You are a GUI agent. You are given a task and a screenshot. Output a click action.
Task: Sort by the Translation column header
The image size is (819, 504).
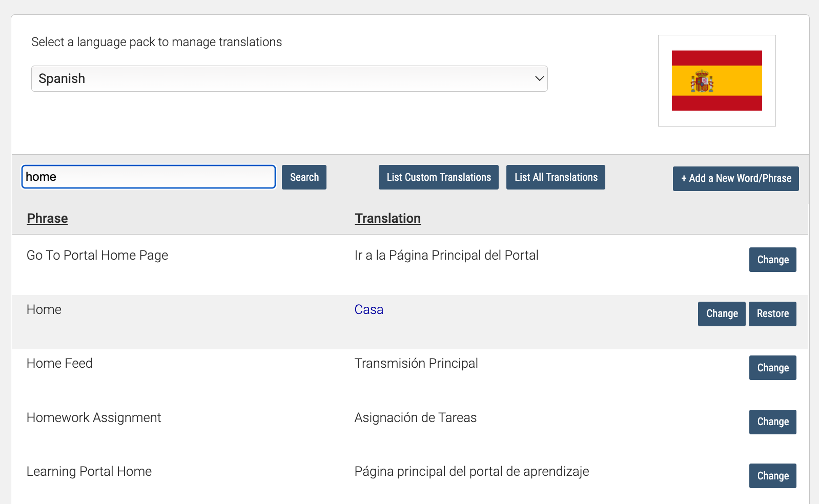click(x=387, y=218)
